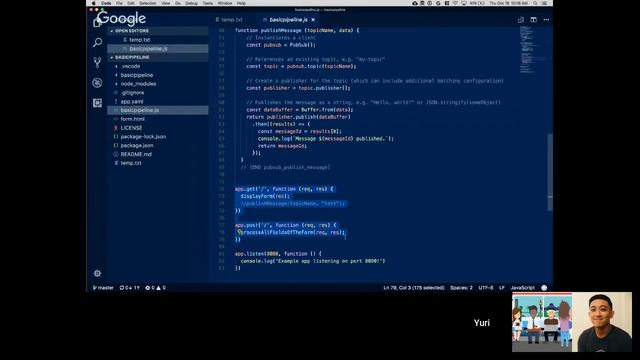Image resolution: width=640 pixels, height=360 pixels.
Task: Click the feedback smiley in status bar
Action: (544, 288)
